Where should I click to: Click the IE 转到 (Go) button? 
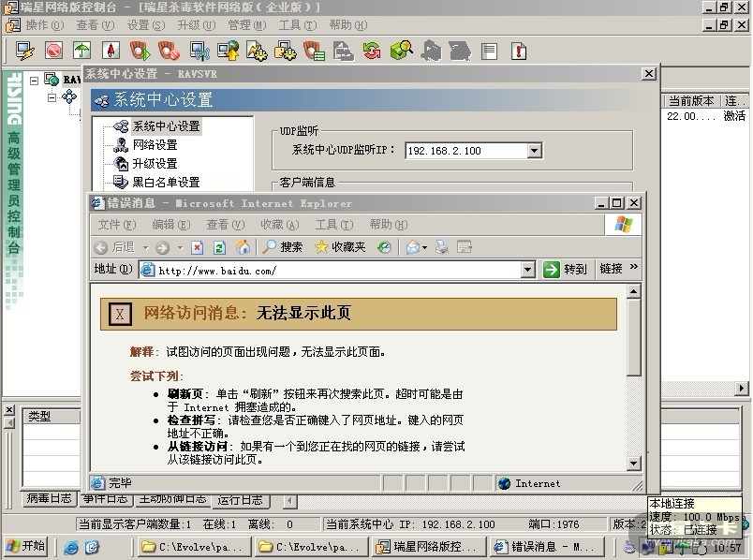(x=566, y=270)
